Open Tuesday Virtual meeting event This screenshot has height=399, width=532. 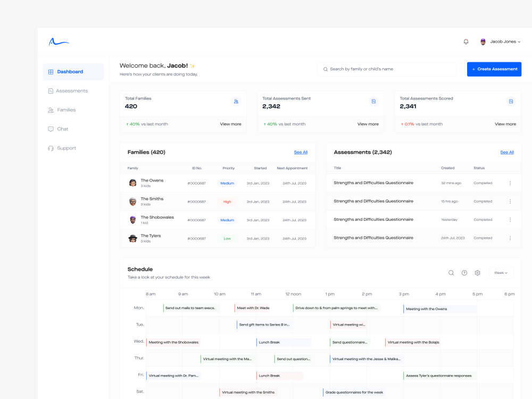point(350,325)
